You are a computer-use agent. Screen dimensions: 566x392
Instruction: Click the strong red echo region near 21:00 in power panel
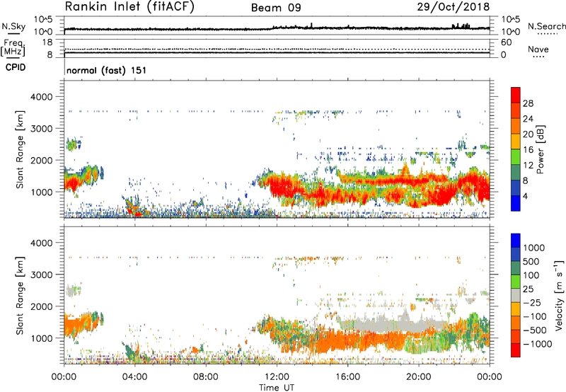tap(439, 193)
